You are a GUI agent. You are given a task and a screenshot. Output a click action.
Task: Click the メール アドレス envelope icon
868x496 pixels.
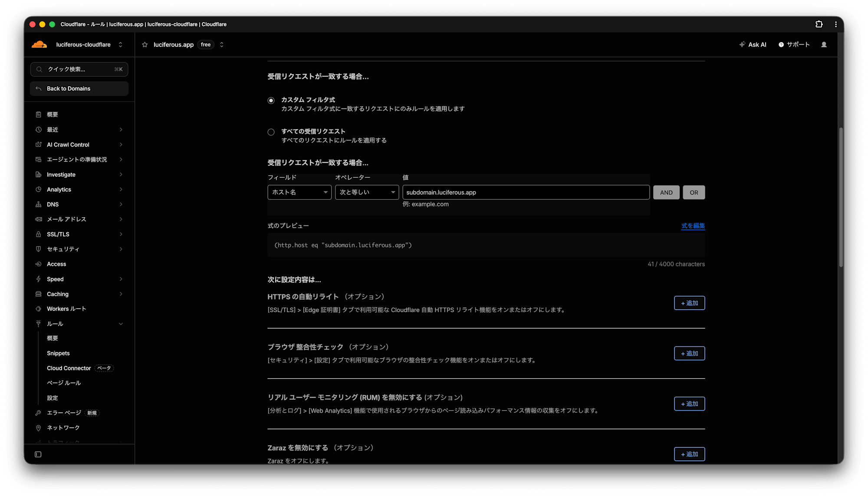39,219
